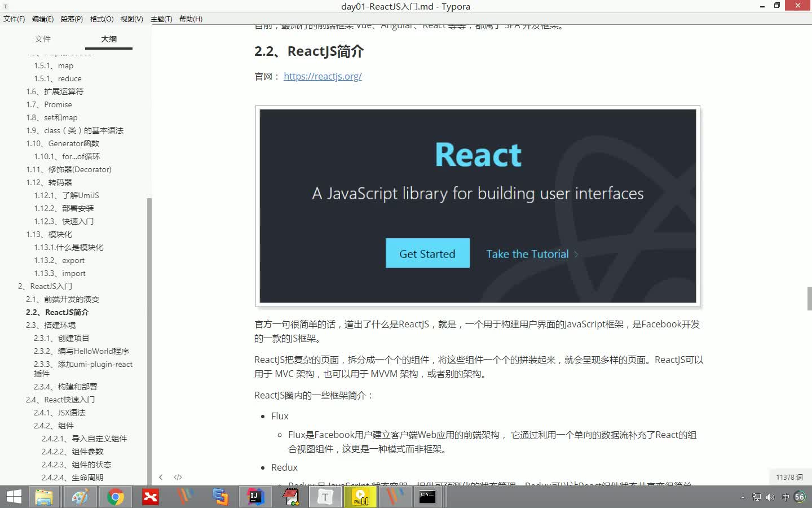Go to outline heading 1.6、扩展运算符
Image resolution: width=812 pixels, height=508 pixels.
pos(55,91)
